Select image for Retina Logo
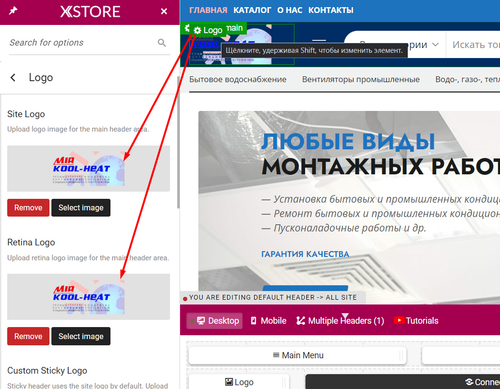 point(81,336)
